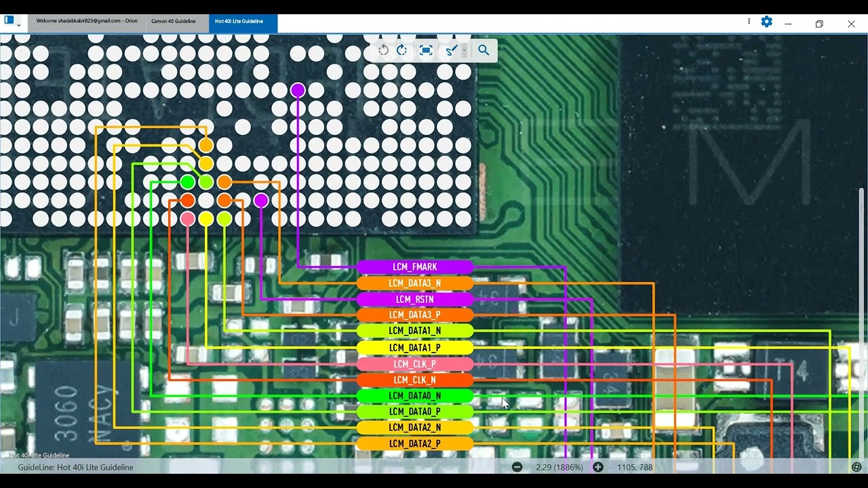Rotate the board view counter-clockwise
The height and width of the screenshot is (488, 868).
[x=383, y=50]
